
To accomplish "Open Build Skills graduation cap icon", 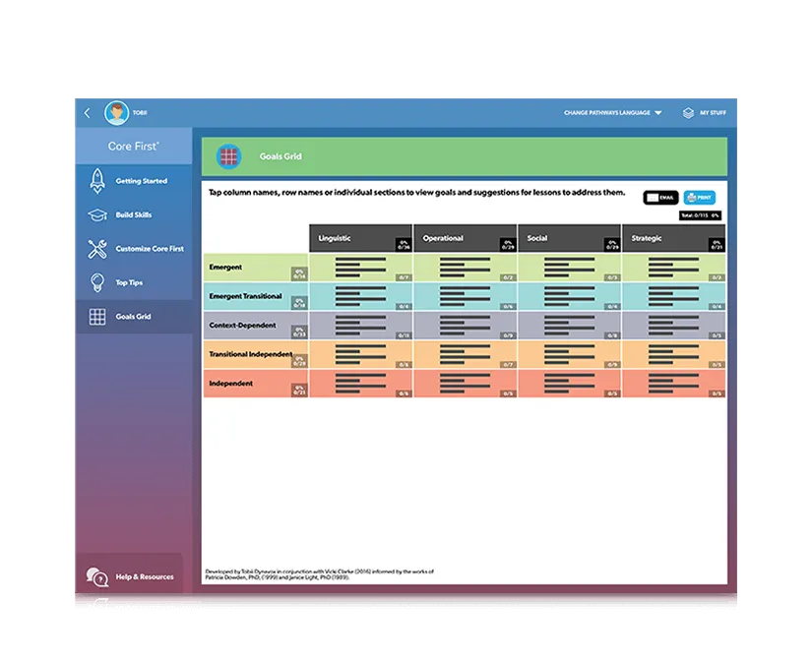I will point(97,214).
